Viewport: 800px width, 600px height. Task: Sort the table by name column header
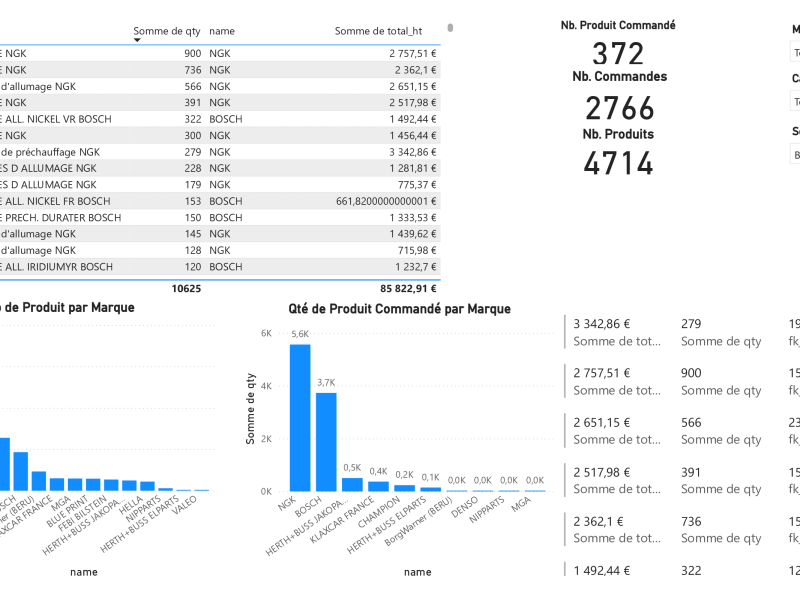(220, 30)
